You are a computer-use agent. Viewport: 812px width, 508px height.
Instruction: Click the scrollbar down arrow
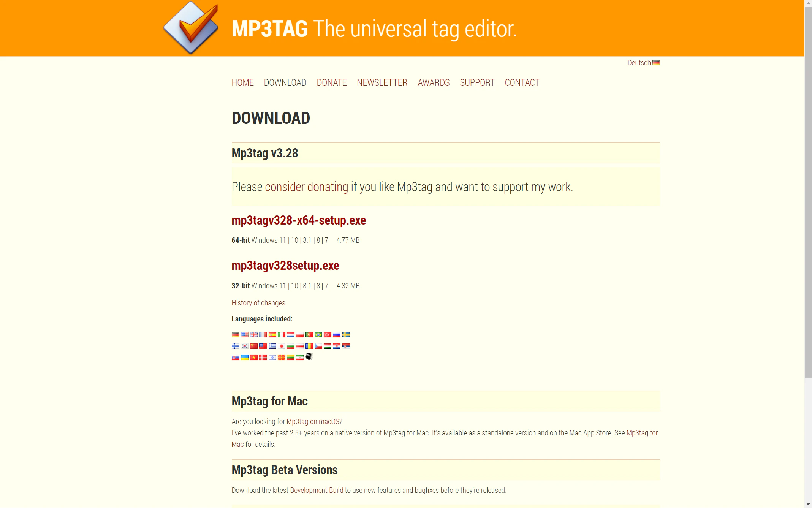coord(808,504)
